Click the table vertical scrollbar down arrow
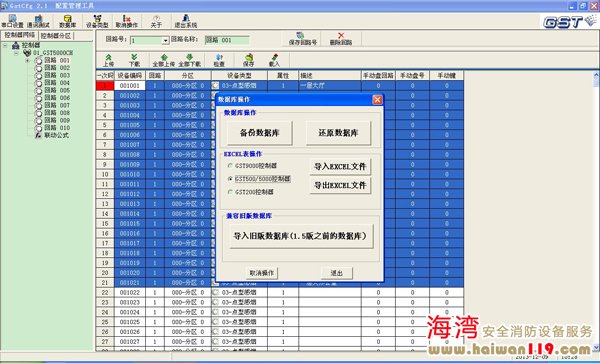This screenshot has height=363, width=600. tap(596, 348)
